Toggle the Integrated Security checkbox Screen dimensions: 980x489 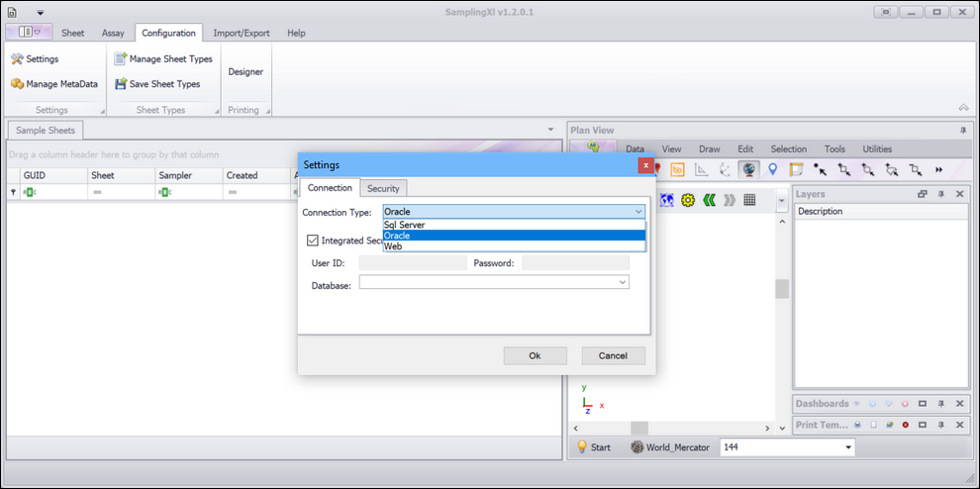313,241
